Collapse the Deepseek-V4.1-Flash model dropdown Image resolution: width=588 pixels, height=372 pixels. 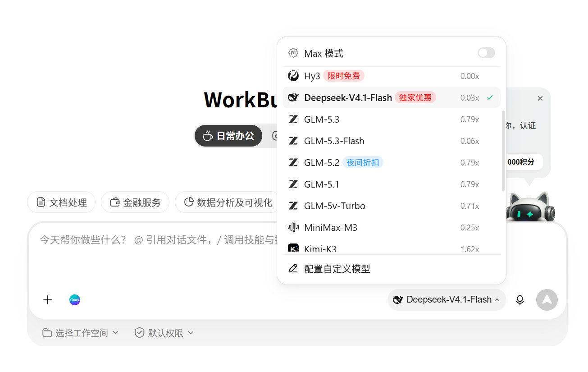click(447, 299)
